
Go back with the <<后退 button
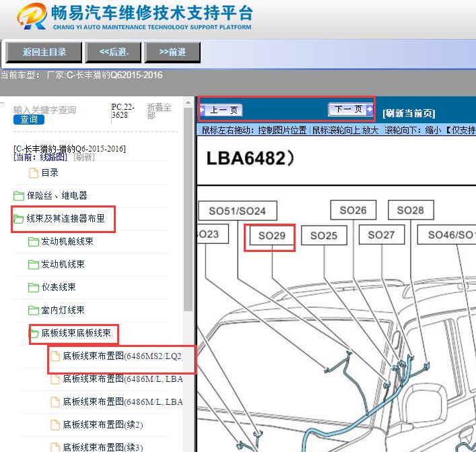113,53
